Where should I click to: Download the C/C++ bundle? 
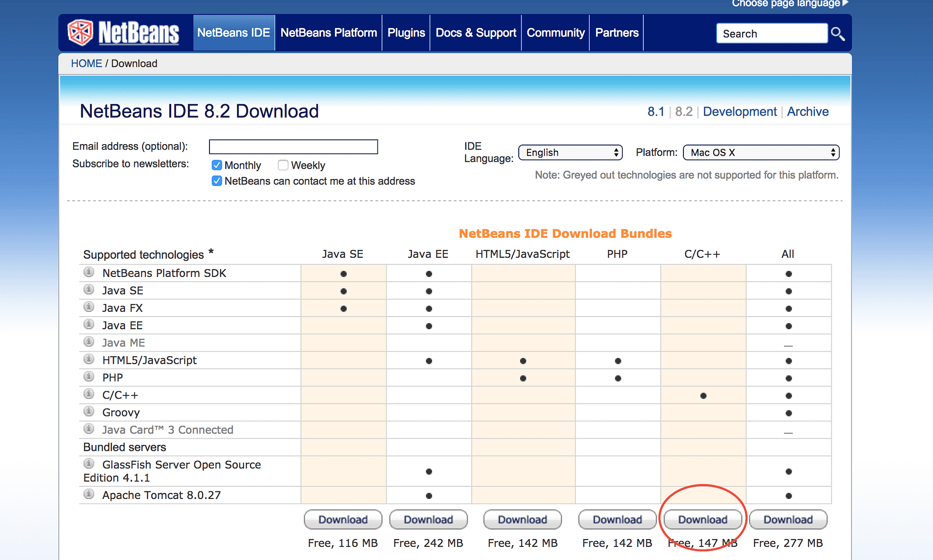(x=703, y=519)
